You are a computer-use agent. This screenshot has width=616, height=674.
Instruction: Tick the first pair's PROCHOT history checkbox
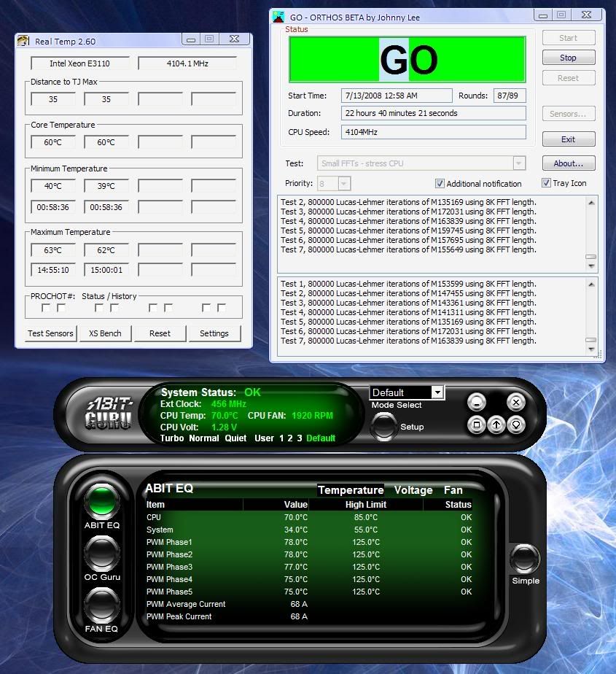tap(61, 308)
